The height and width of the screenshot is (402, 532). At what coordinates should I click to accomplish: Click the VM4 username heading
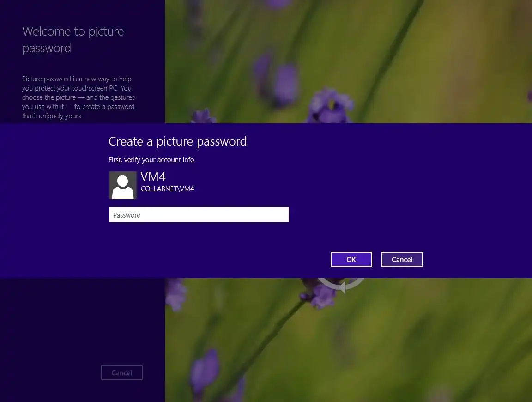(x=153, y=177)
